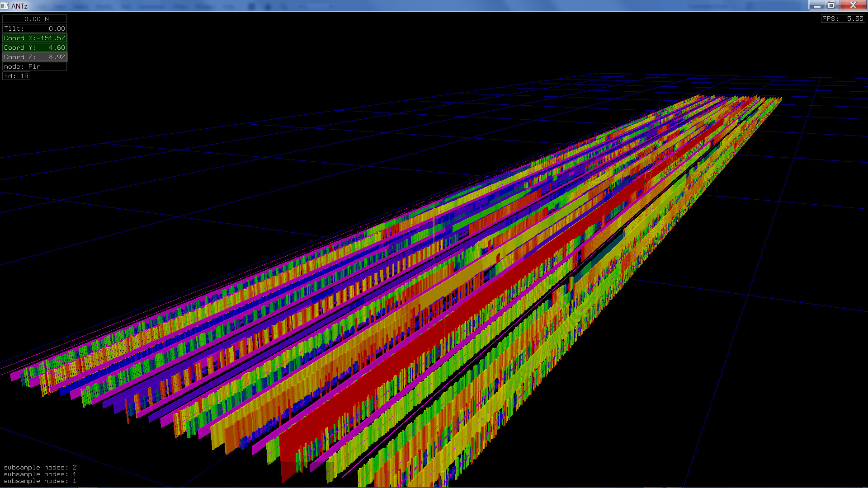Image resolution: width=868 pixels, height=488 pixels.
Task: Click the highlighted Coord Z field
Action: (35, 57)
